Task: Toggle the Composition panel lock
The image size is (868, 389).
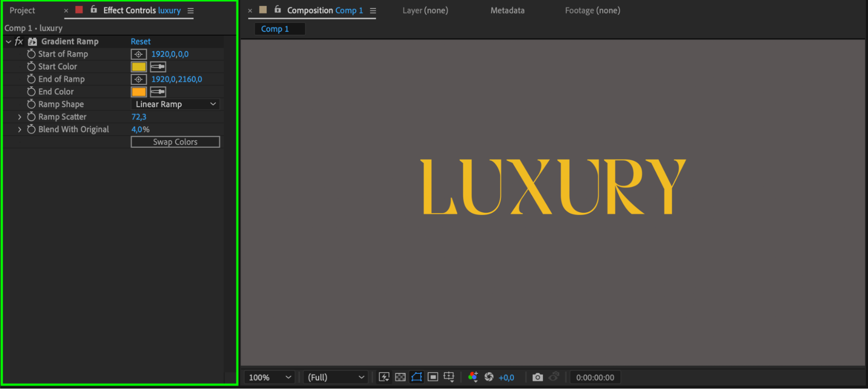Action: click(x=278, y=10)
